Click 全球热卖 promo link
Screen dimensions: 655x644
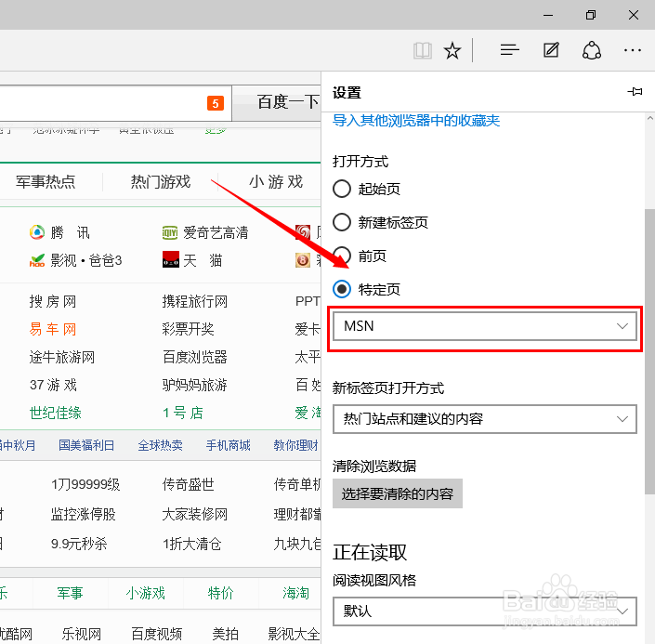point(161,445)
